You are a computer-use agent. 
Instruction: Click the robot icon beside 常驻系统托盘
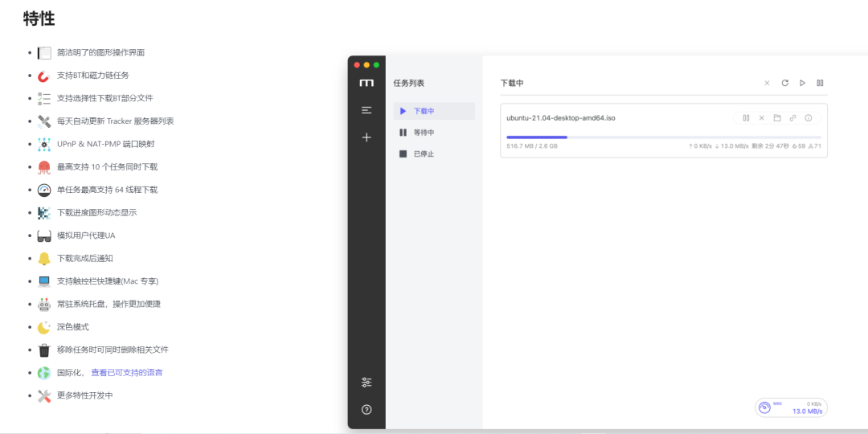coord(44,305)
